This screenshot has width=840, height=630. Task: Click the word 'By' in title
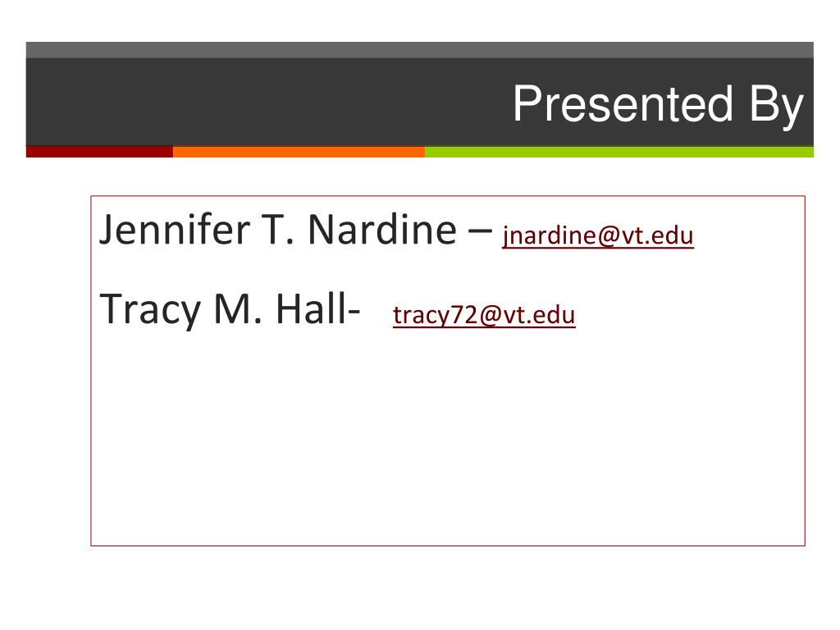pos(777,106)
